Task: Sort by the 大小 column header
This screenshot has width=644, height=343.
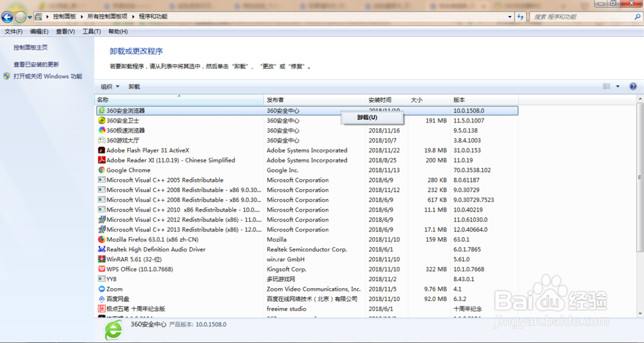Action: [429, 100]
